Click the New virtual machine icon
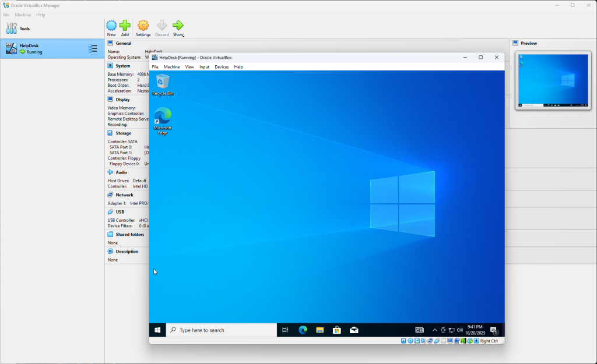Screen dimensions: 597x364 point(111,26)
